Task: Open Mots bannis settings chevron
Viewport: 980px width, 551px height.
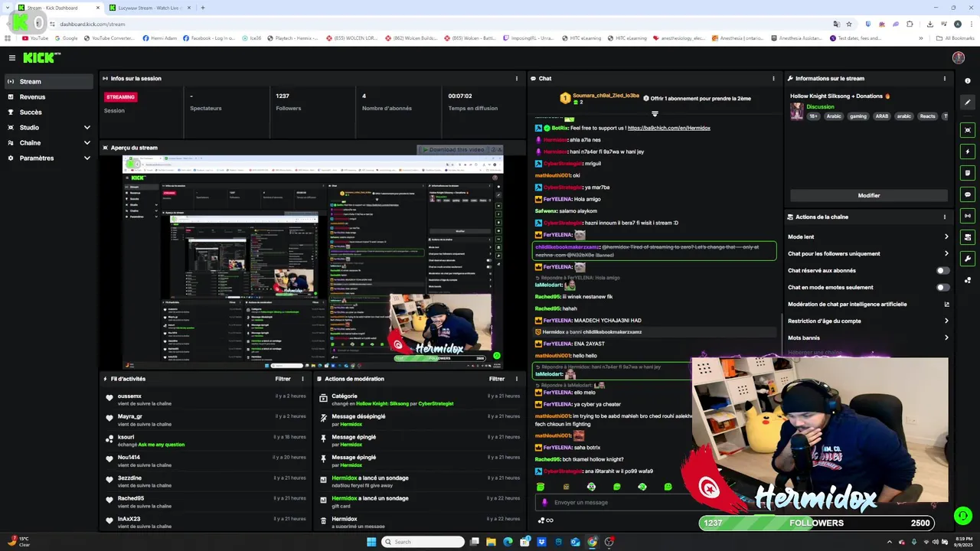Action: [x=946, y=337]
